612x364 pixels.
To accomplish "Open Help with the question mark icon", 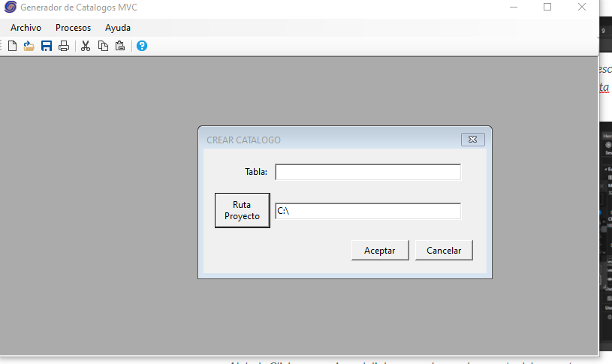I will [142, 47].
